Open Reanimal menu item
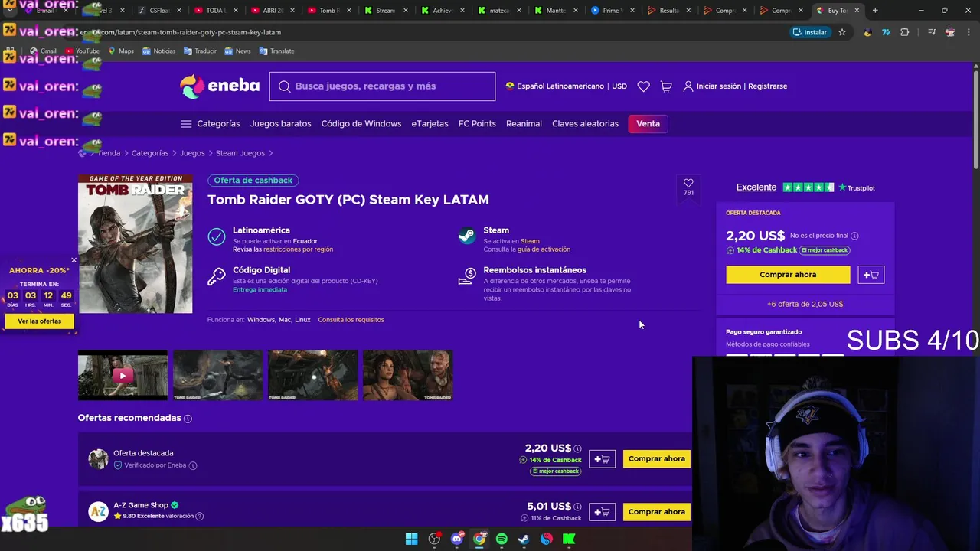980x551 pixels. click(x=524, y=124)
